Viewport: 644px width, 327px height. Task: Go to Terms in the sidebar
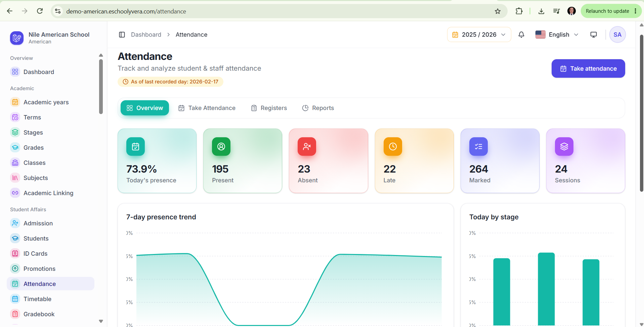point(50,117)
